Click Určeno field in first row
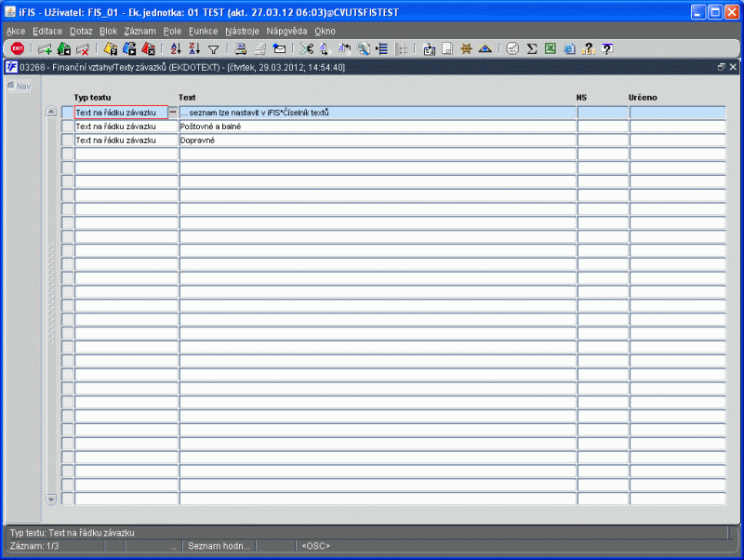Viewport: 744px width, 560px height. pyautogui.click(x=677, y=113)
